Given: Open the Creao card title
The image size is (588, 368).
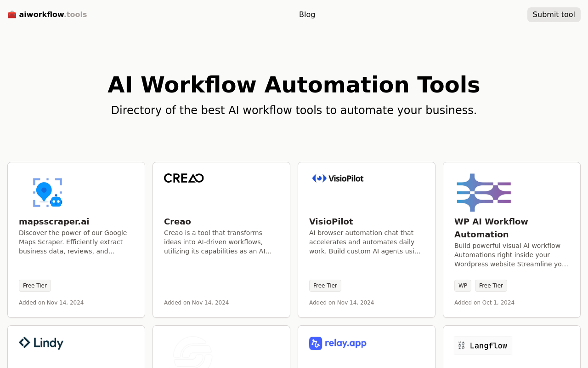Looking at the screenshot, I should [177, 221].
